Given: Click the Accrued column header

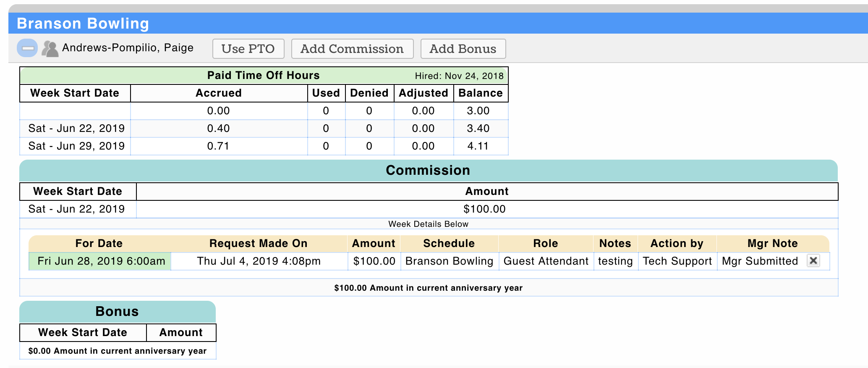Looking at the screenshot, I should coord(218,93).
